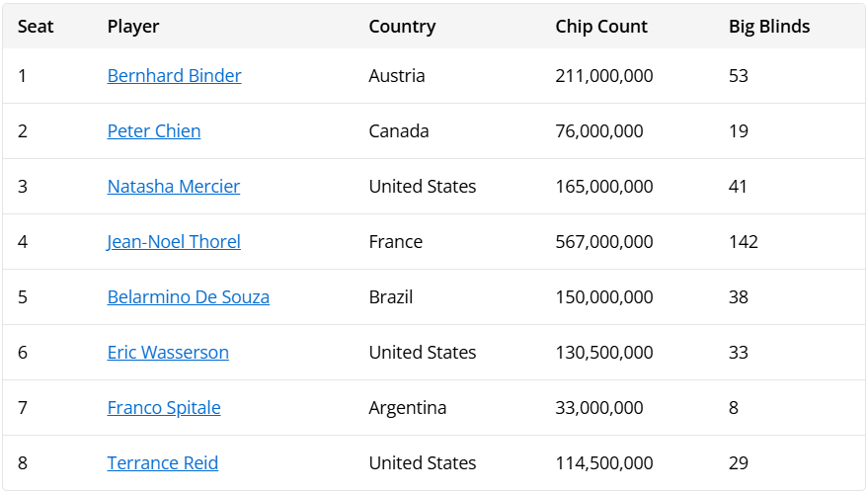
Task: Select the Country column header
Action: pos(402,27)
